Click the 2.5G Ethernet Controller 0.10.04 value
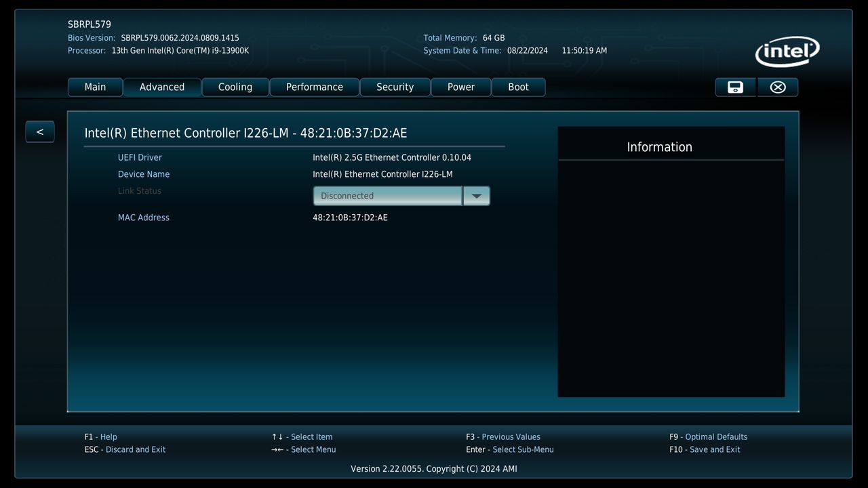Viewport: 868px width, 488px height. tap(392, 157)
